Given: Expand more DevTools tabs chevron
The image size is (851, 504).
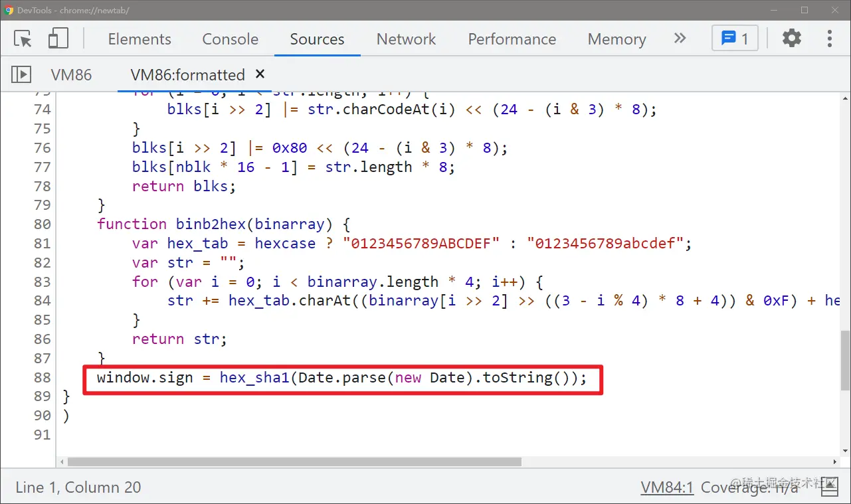Looking at the screenshot, I should tap(680, 39).
